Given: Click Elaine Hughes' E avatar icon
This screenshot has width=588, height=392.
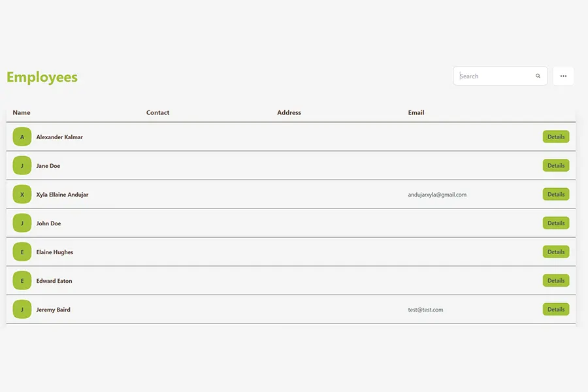Looking at the screenshot, I should 22,252.
